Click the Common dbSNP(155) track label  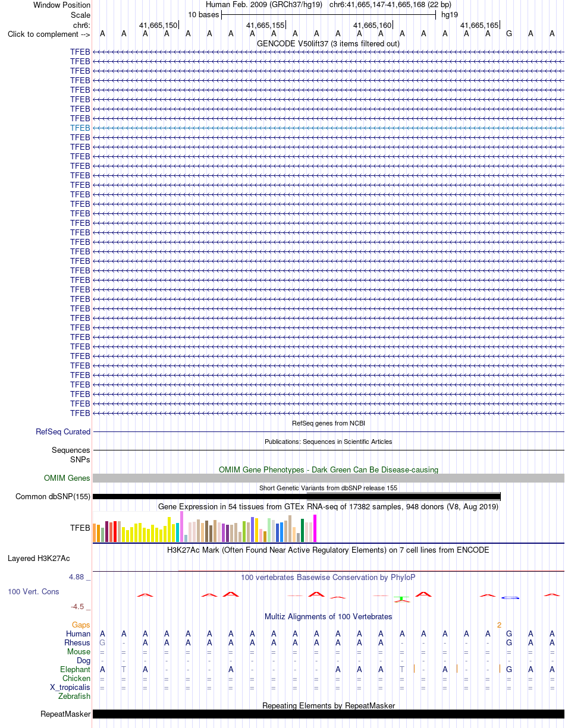tap(53, 497)
